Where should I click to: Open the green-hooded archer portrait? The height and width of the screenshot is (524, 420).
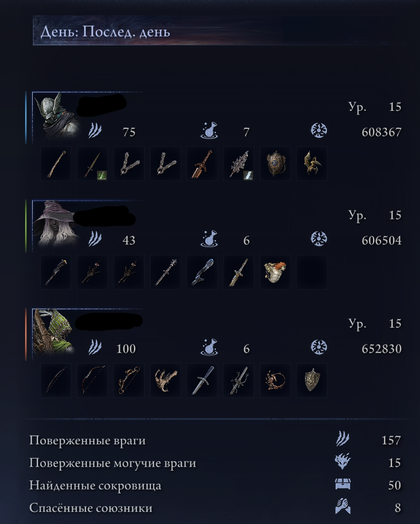(x=54, y=332)
